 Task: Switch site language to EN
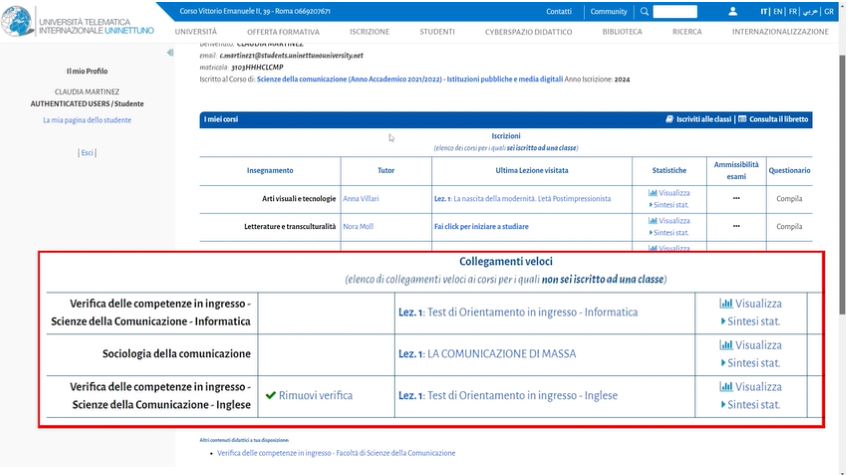[x=778, y=12]
